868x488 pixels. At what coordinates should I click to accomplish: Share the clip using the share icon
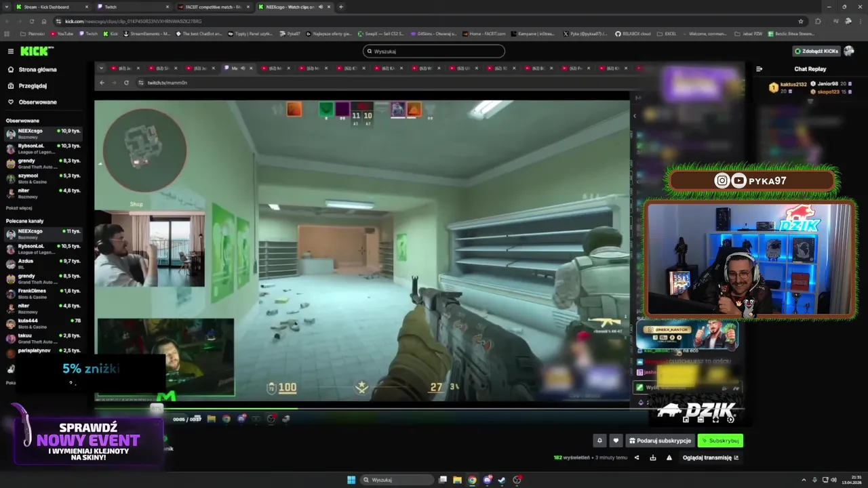[x=637, y=457]
